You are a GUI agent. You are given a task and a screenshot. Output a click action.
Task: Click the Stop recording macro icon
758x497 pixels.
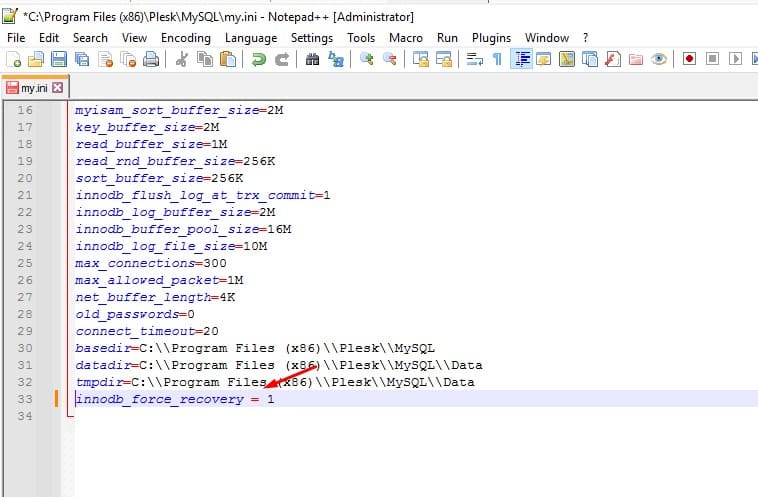(712, 59)
